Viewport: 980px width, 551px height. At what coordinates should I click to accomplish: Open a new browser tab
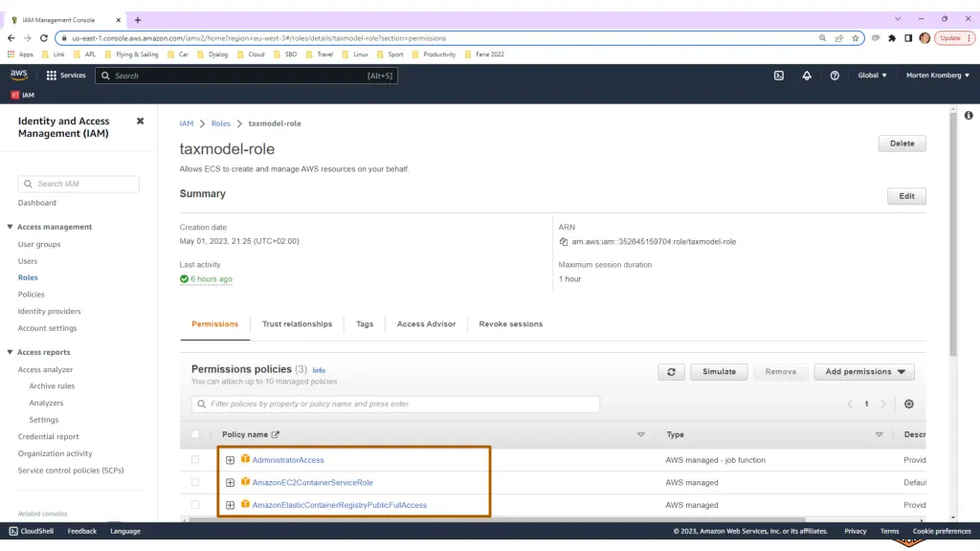point(138,20)
